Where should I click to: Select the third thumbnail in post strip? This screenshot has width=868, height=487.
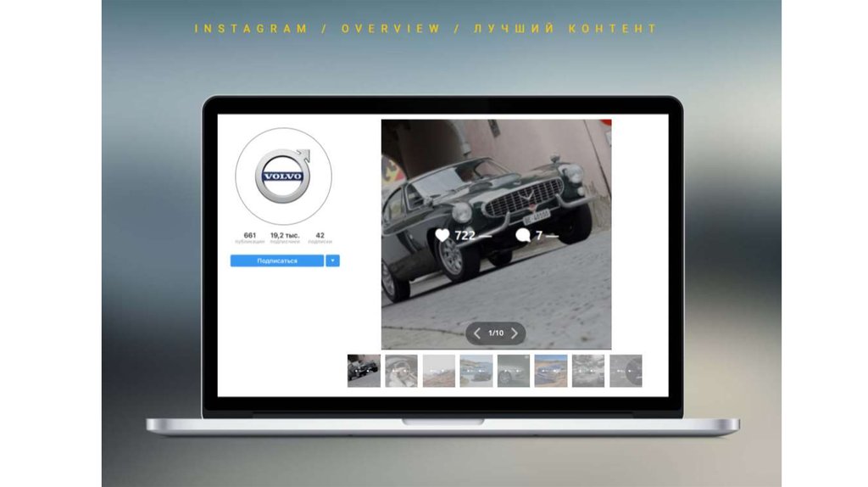439,371
